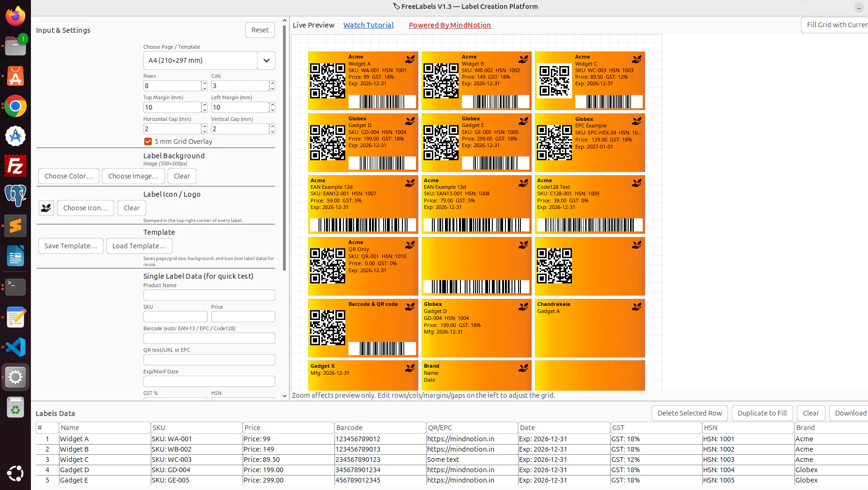
Task: Launch Sublime Text from the dock
Action: pos(15,226)
